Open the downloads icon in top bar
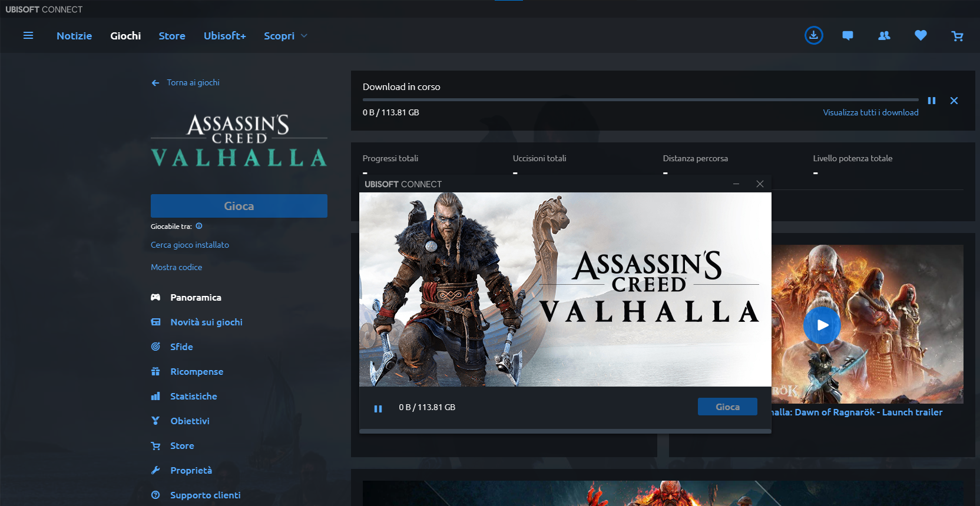This screenshot has height=506, width=980. tap(813, 35)
